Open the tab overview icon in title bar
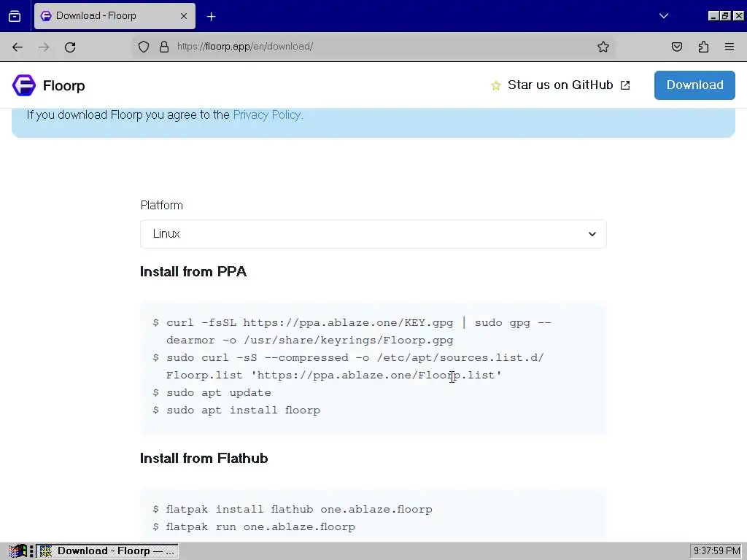This screenshot has width=747, height=560. (15, 16)
